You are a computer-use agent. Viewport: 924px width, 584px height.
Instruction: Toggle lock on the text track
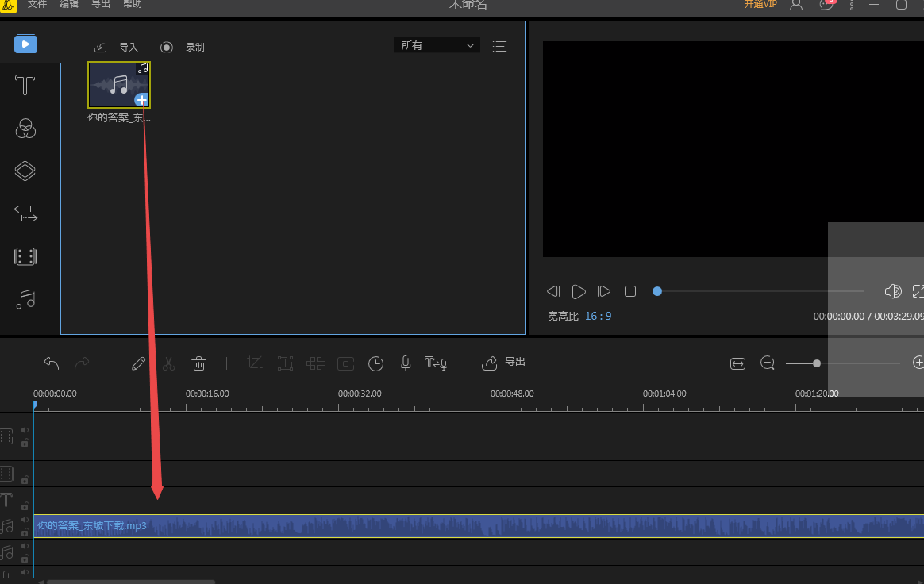point(25,506)
